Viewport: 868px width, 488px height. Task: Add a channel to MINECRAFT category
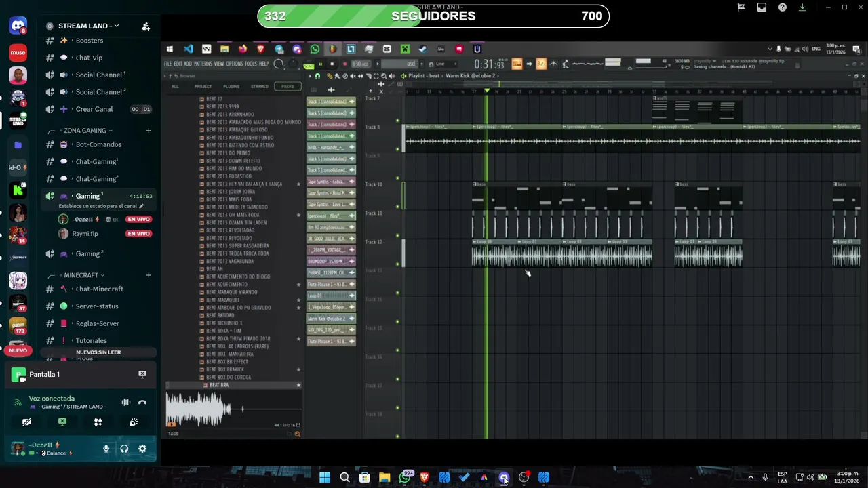(149, 275)
